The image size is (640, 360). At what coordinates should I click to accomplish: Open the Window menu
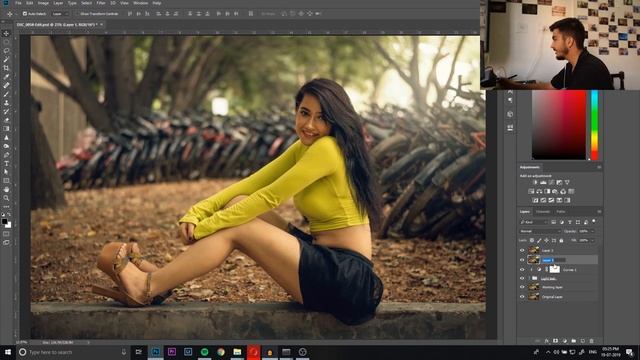coord(140,3)
